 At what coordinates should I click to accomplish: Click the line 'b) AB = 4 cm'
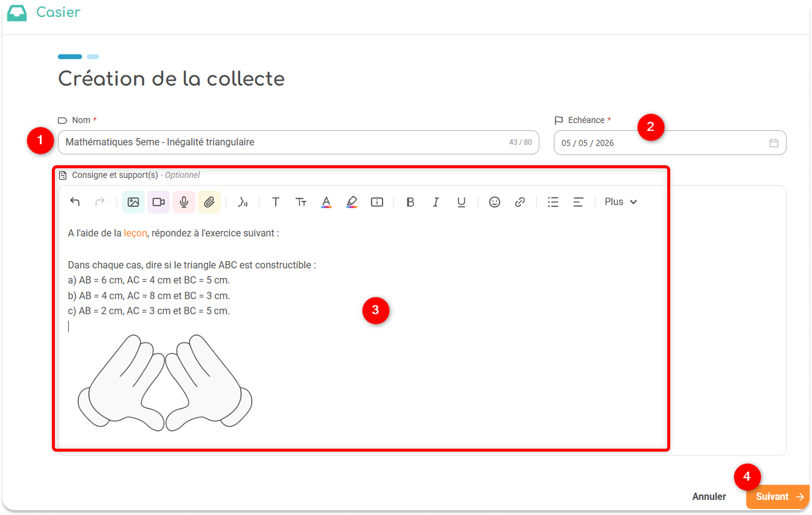pyautogui.click(x=149, y=295)
